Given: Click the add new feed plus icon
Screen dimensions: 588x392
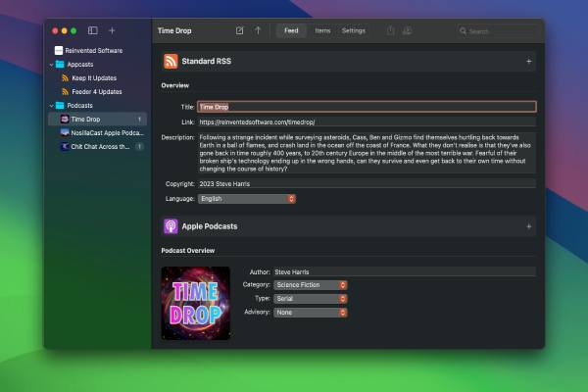Looking at the screenshot, I should tap(112, 31).
